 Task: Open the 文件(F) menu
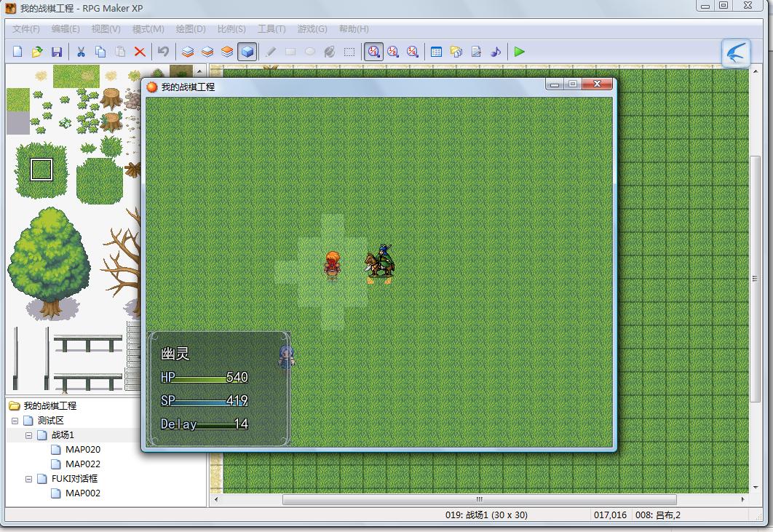(x=26, y=29)
